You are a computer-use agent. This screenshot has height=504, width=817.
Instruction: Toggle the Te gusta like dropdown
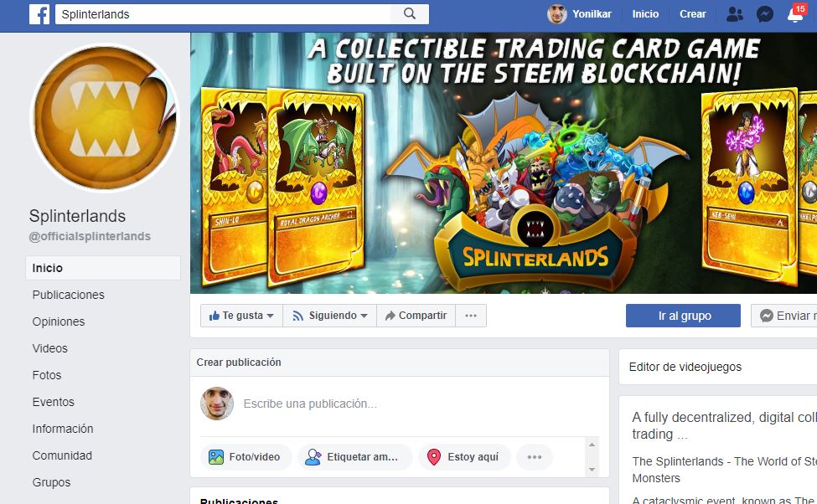point(241,316)
